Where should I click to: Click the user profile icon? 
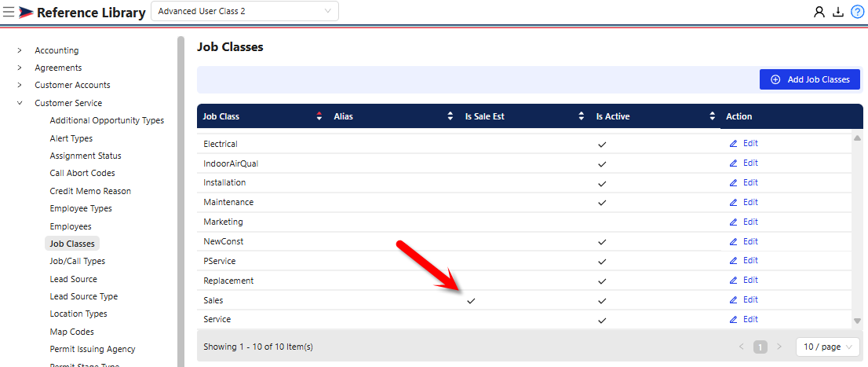tap(819, 12)
